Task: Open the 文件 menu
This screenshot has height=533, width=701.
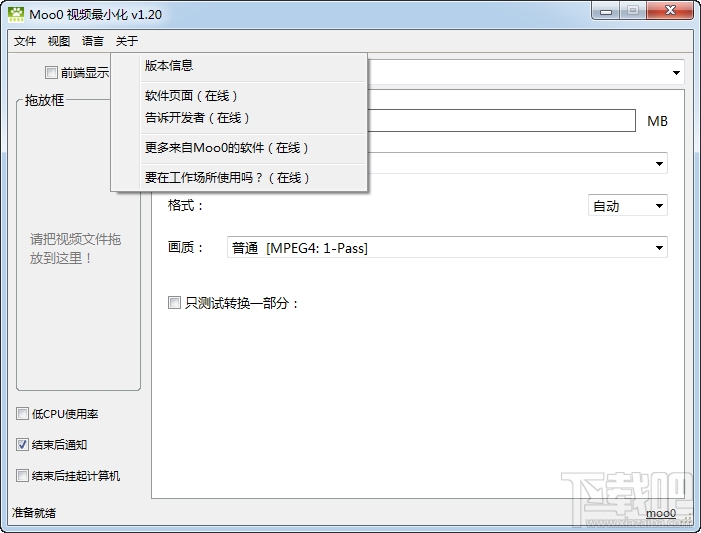Action: coord(25,41)
